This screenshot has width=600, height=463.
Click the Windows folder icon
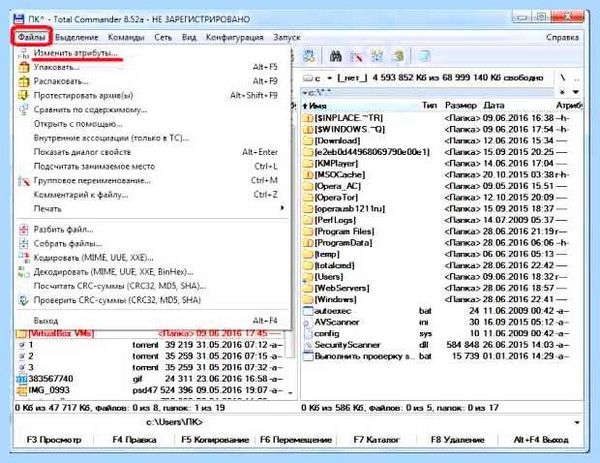tap(308, 299)
